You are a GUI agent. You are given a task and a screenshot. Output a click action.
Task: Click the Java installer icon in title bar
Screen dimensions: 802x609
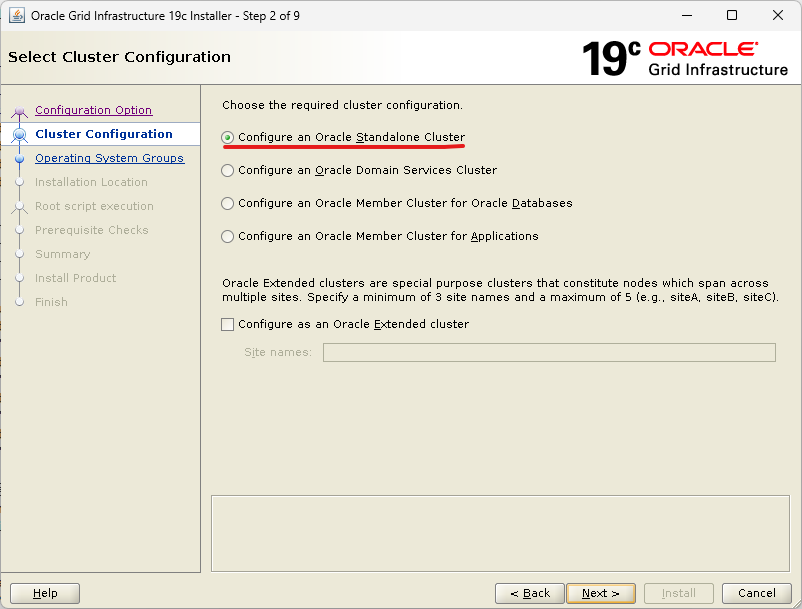[x=16, y=15]
